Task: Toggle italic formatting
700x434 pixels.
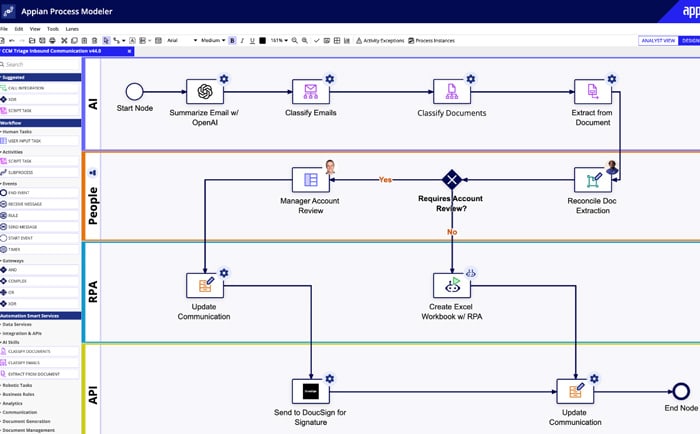Action: (x=242, y=41)
